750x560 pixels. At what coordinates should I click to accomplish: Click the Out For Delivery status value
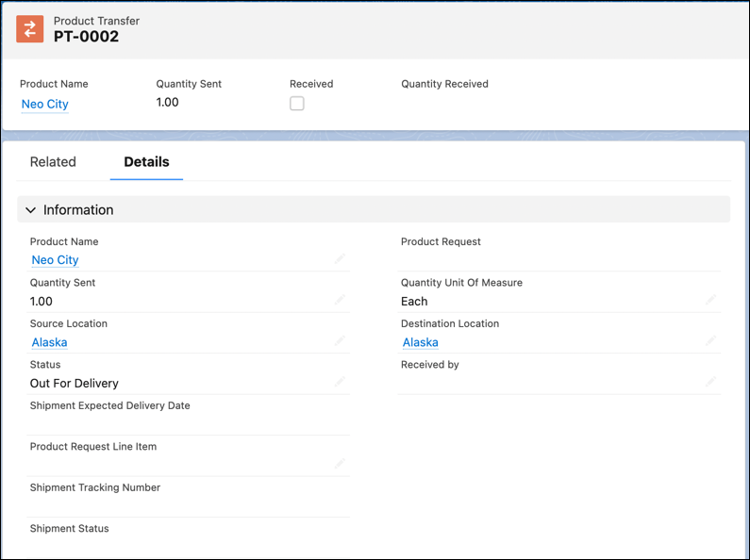click(75, 383)
